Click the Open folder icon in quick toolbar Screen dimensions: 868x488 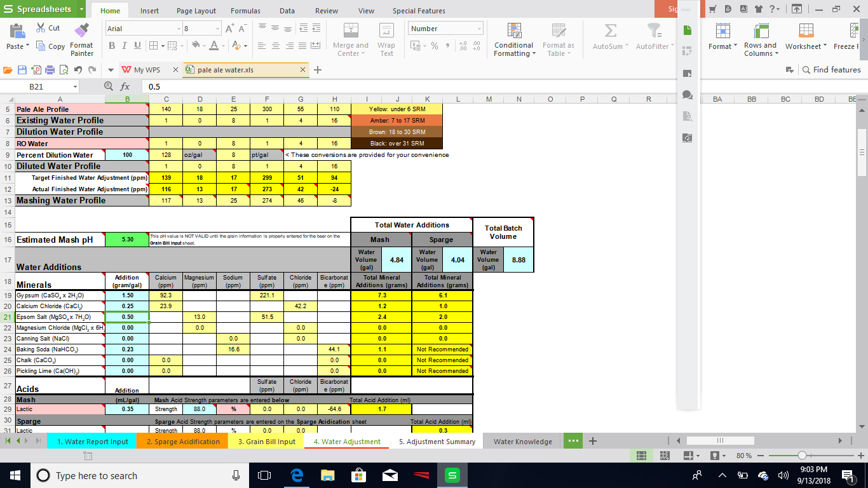click(8, 70)
